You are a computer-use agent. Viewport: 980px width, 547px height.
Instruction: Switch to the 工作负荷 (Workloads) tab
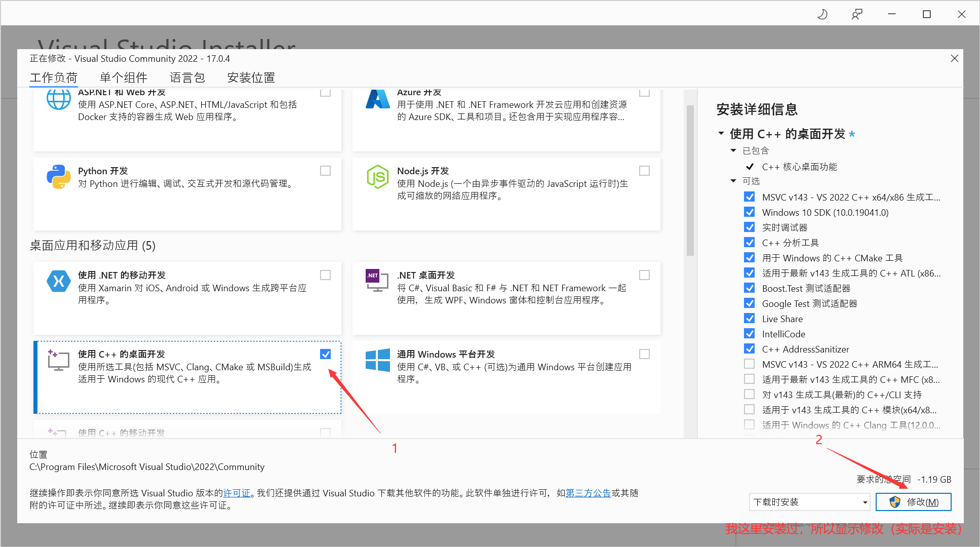pos(54,77)
